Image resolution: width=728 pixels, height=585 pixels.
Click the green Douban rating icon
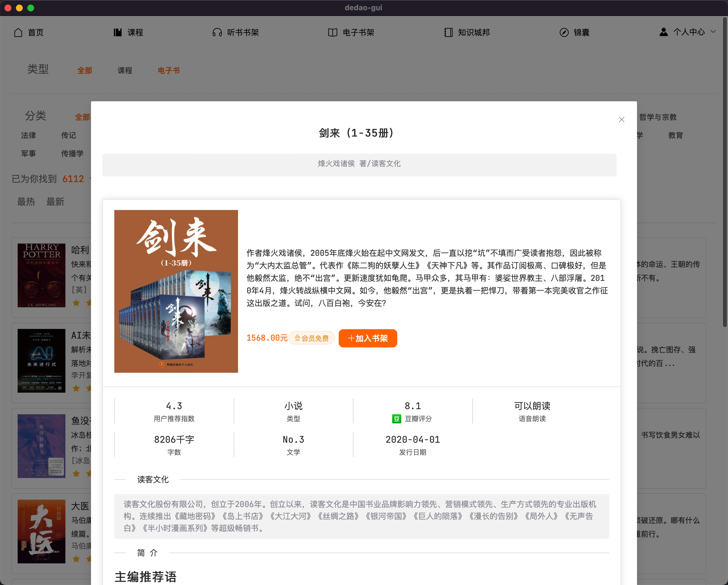396,419
